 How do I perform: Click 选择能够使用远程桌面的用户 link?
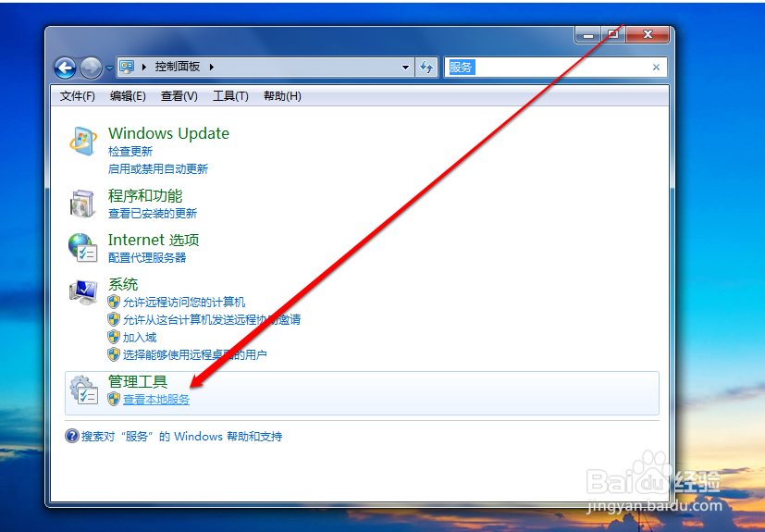pyautogui.click(x=194, y=355)
